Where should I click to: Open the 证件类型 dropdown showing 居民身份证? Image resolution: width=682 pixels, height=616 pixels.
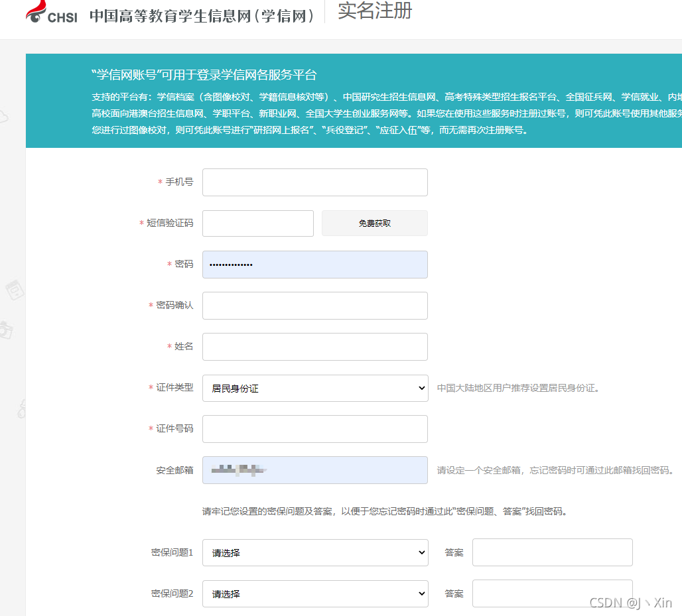[315, 388]
